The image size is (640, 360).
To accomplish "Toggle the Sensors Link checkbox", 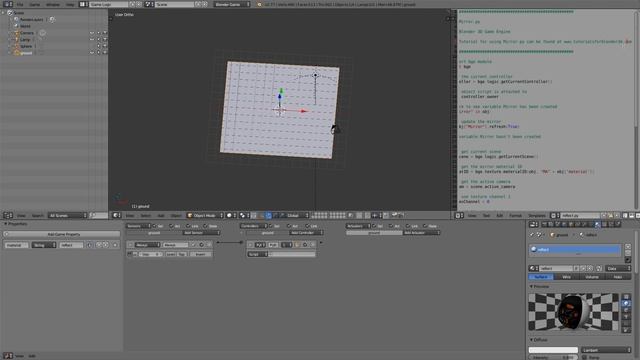I will tap(188, 226).
